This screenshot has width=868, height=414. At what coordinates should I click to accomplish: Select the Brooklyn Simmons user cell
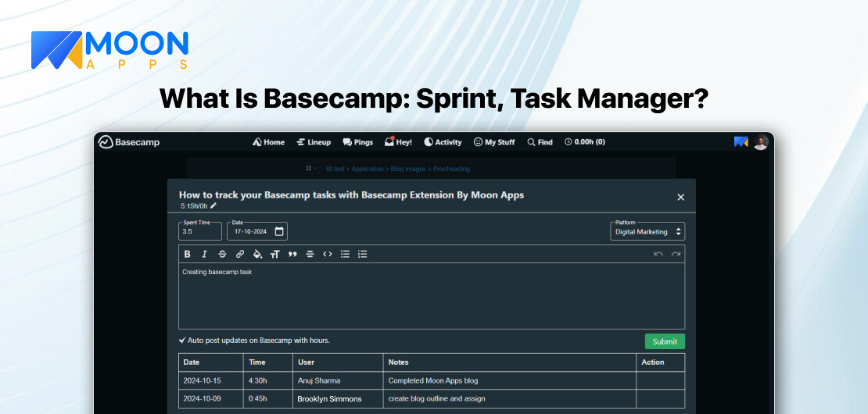(x=338, y=399)
